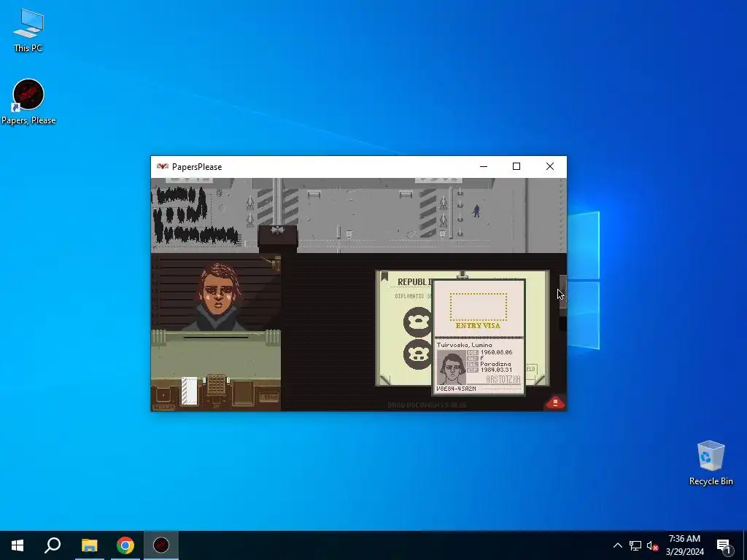The width and height of the screenshot is (747, 560).
Task: Click the red alarm button in the game
Action: click(555, 402)
